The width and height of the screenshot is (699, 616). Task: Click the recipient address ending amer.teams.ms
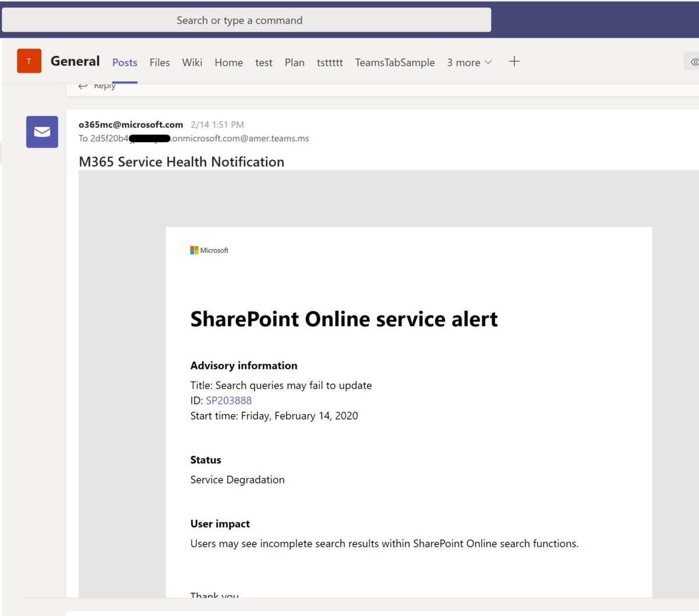click(194, 139)
